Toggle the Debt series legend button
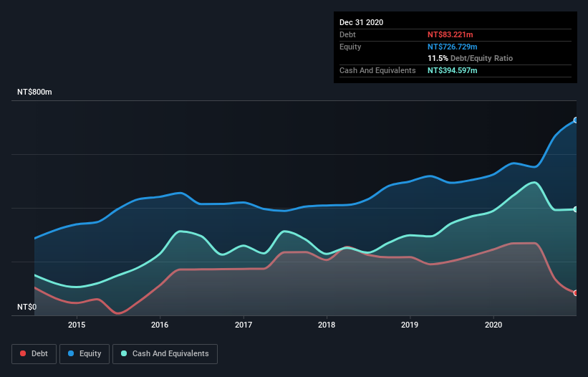 pyautogui.click(x=34, y=354)
